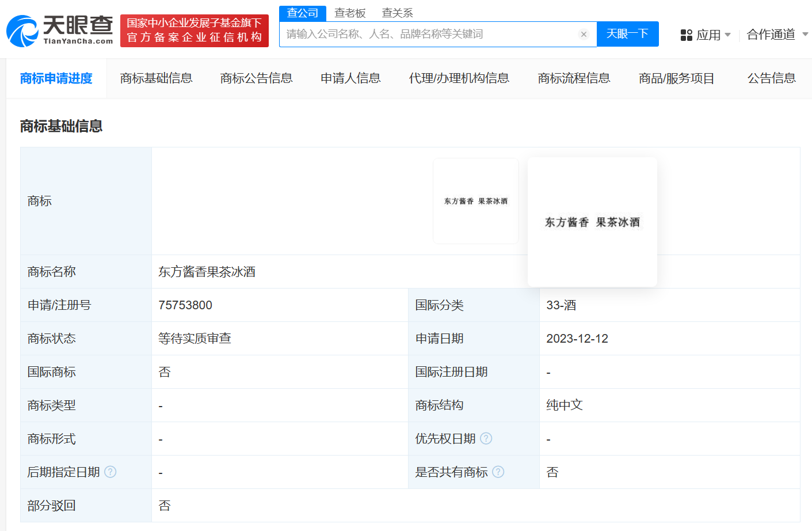Click the small trademark image thumbnail

pos(476,201)
